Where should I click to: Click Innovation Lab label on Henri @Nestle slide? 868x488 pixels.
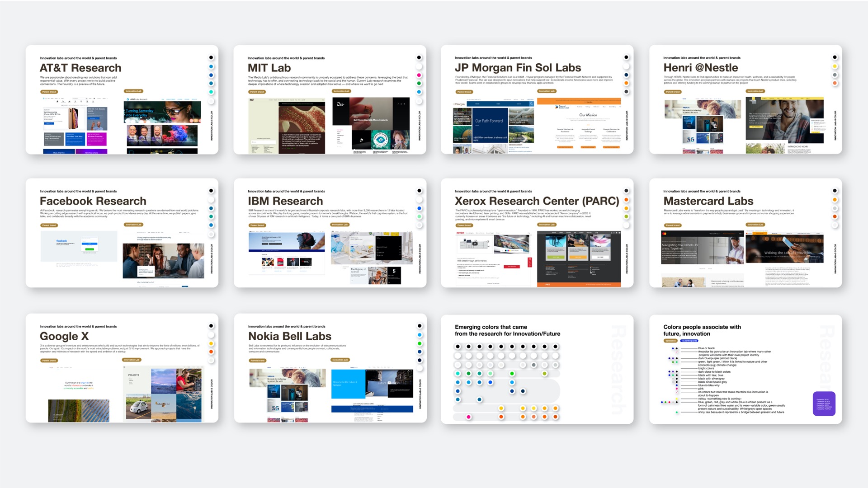[x=755, y=91]
